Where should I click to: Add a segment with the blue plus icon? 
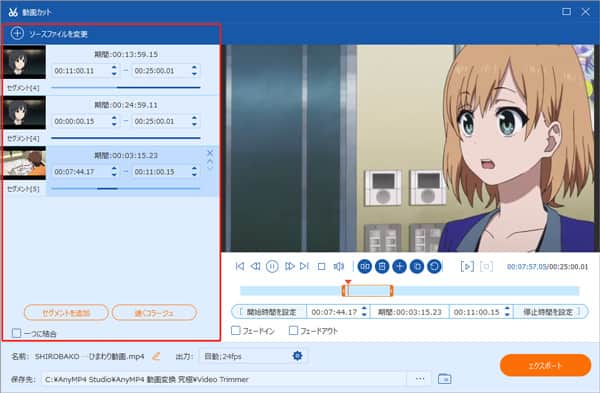click(x=399, y=266)
